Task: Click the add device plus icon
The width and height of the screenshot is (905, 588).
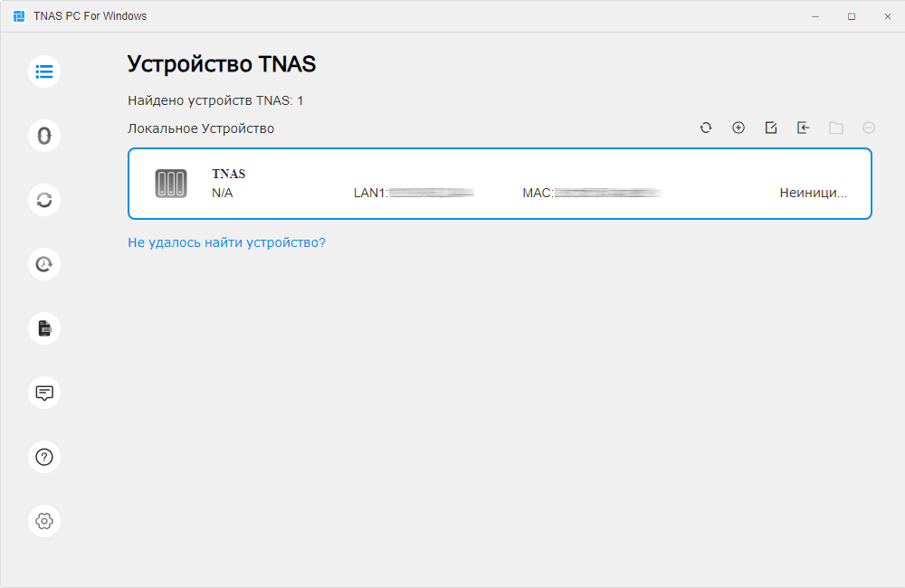Action: click(738, 128)
